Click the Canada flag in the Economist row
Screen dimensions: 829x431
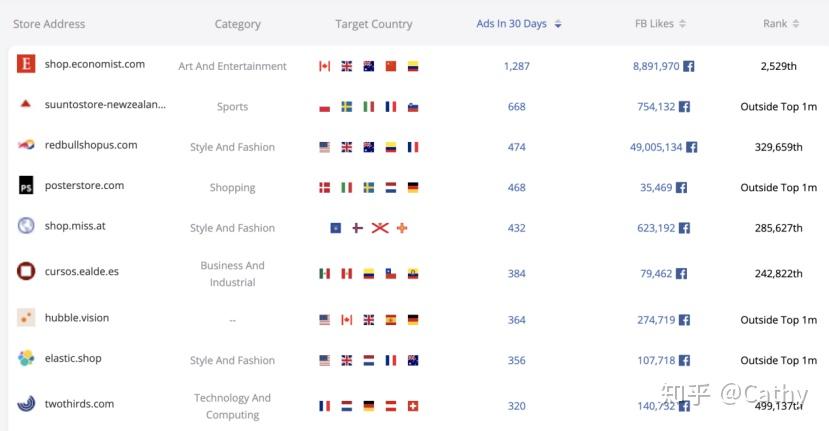(324, 66)
